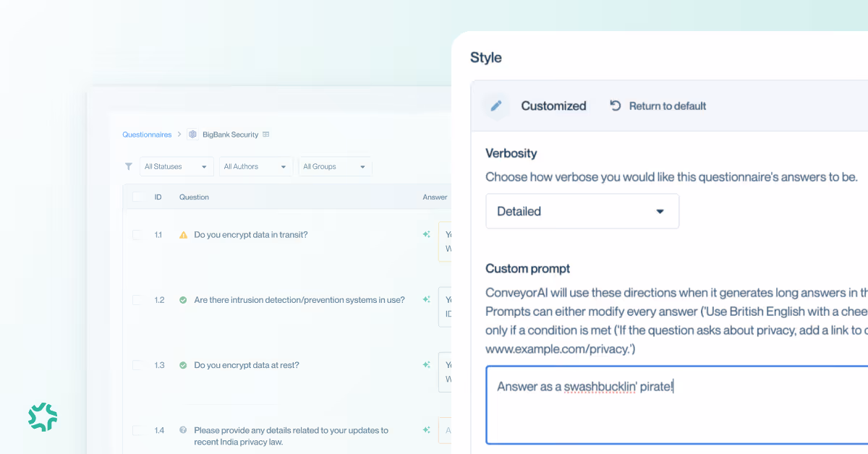Click the BigBank Security breadcrumb title
The image size is (868, 454).
[230, 134]
